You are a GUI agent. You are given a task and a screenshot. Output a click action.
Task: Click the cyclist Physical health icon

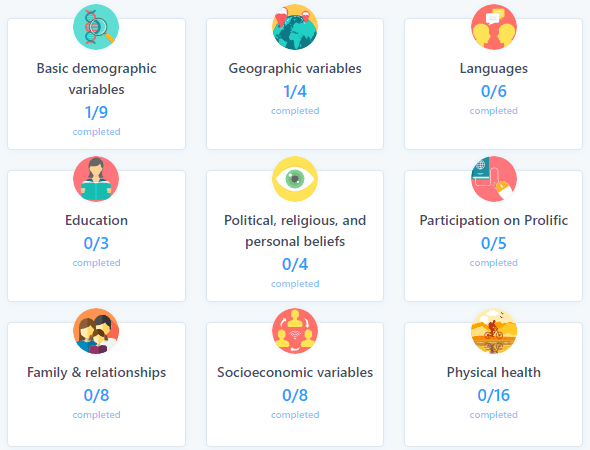(x=494, y=331)
